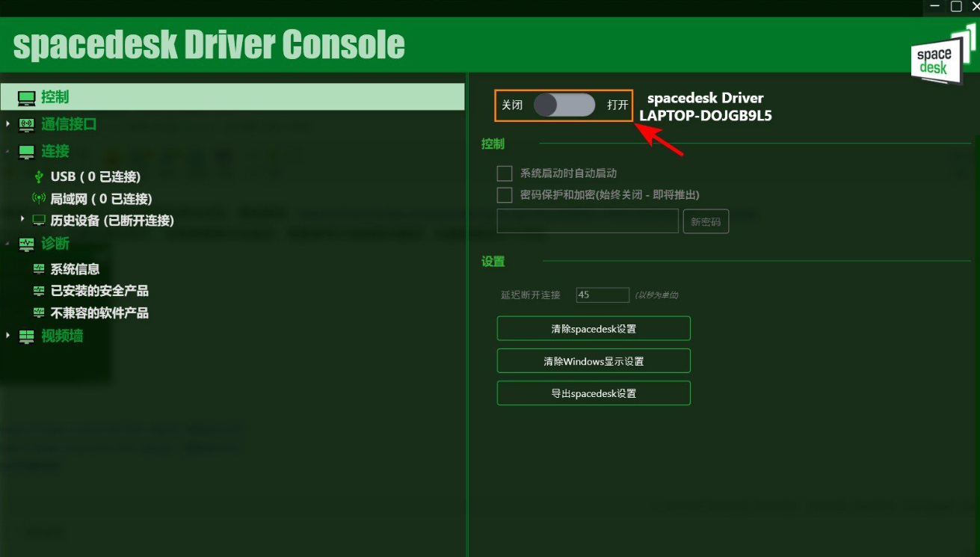Click the USB connection icon
980x557 pixels.
(40, 177)
